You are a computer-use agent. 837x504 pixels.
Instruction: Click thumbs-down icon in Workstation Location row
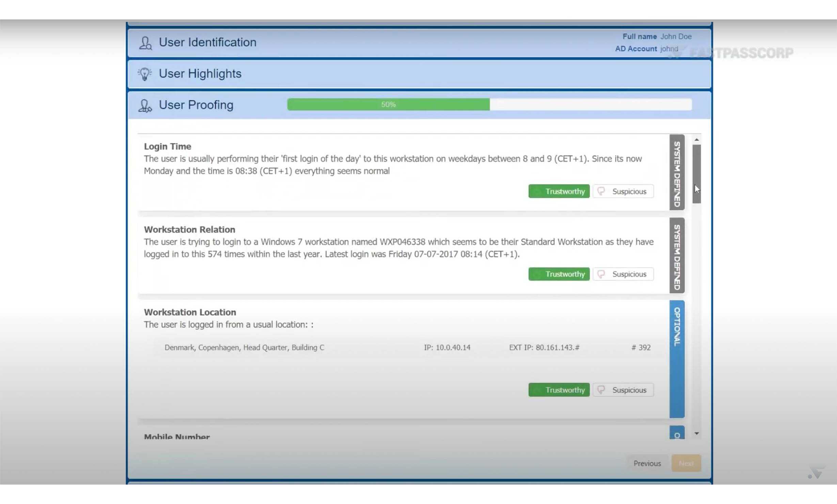pyautogui.click(x=601, y=390)
